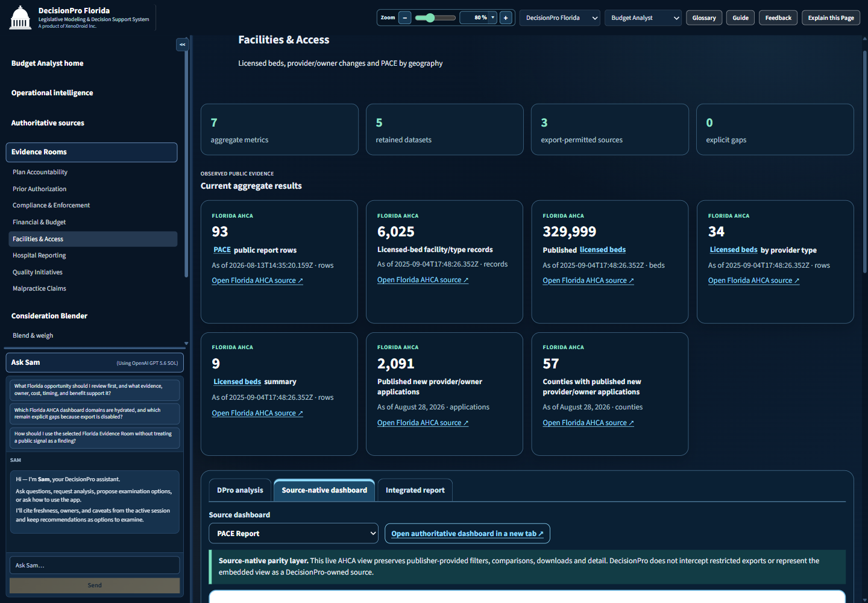Screen dimensions: 868x603
Task: Open AHCA source for licensed beds summary
Action: click(x=257, y=413)
